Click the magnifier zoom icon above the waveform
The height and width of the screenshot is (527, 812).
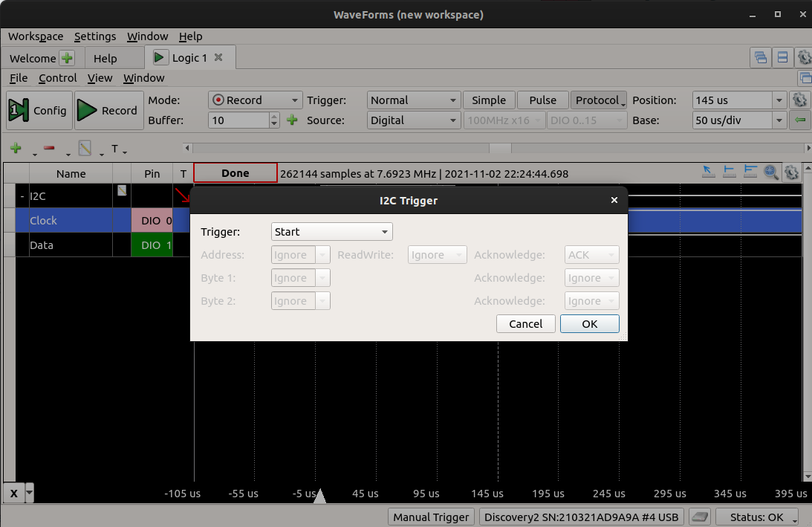coord(771,172)
